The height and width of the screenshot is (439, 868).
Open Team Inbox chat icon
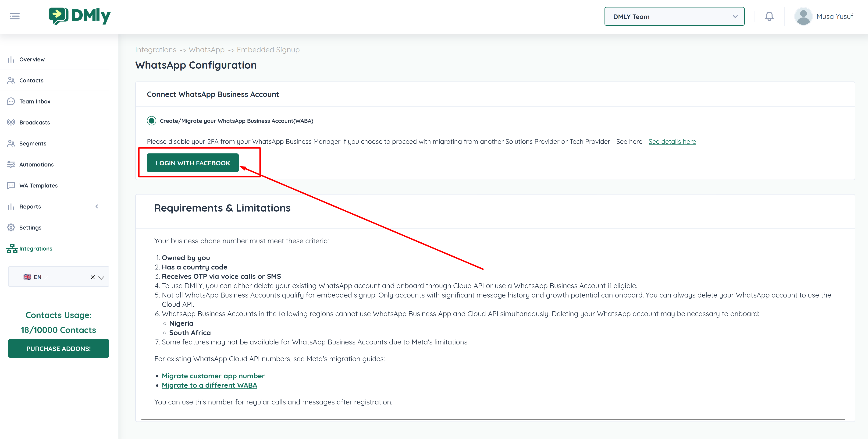(11, 101)
